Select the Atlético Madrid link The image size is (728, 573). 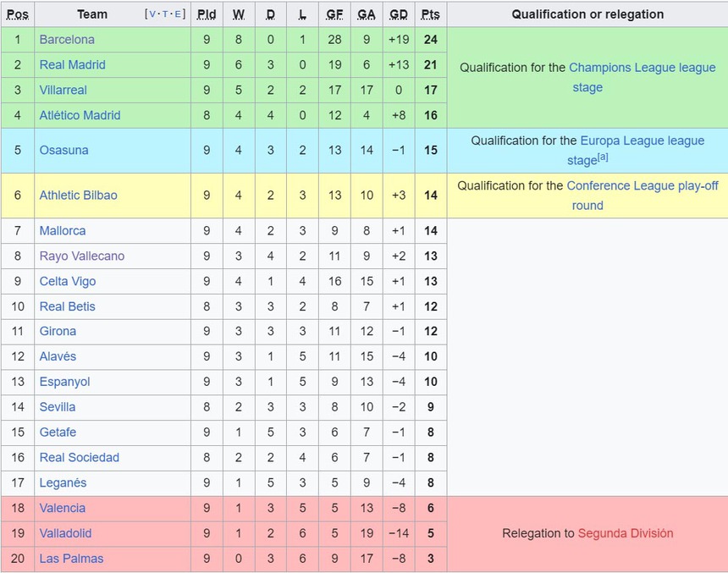(80, 116)
